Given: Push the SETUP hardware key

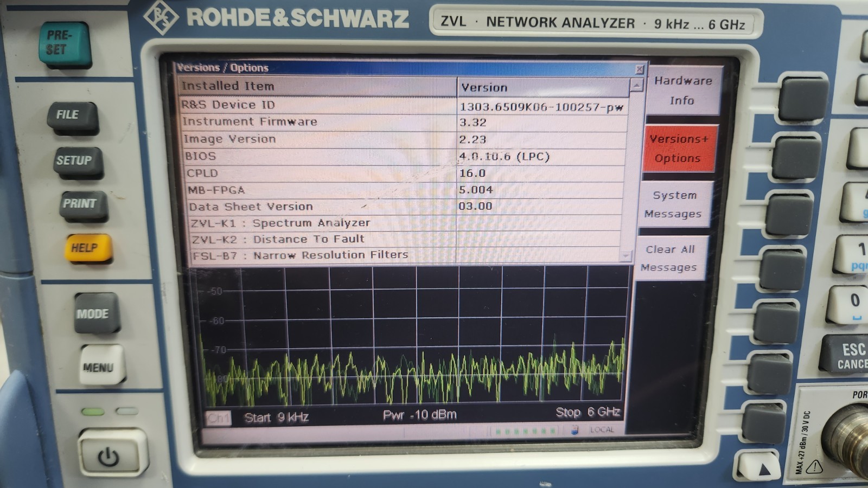Looking at the screenshot, I should (x=78, y=161).
